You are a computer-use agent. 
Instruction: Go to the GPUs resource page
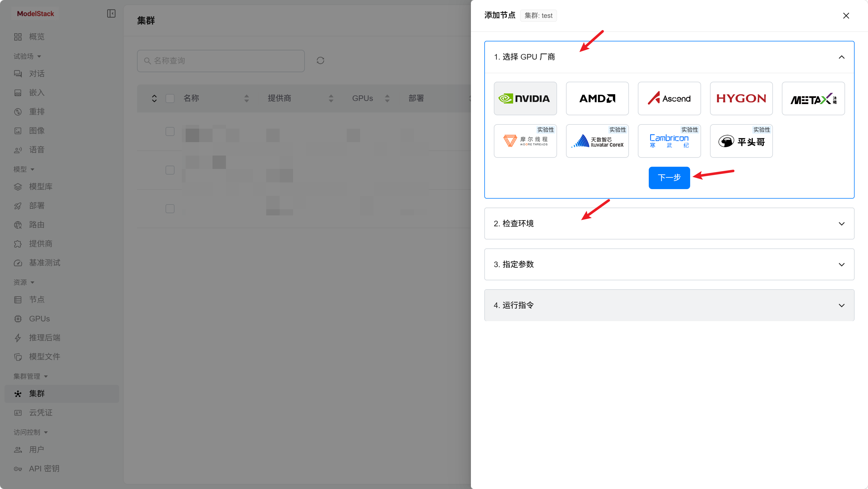pos(61,319)
